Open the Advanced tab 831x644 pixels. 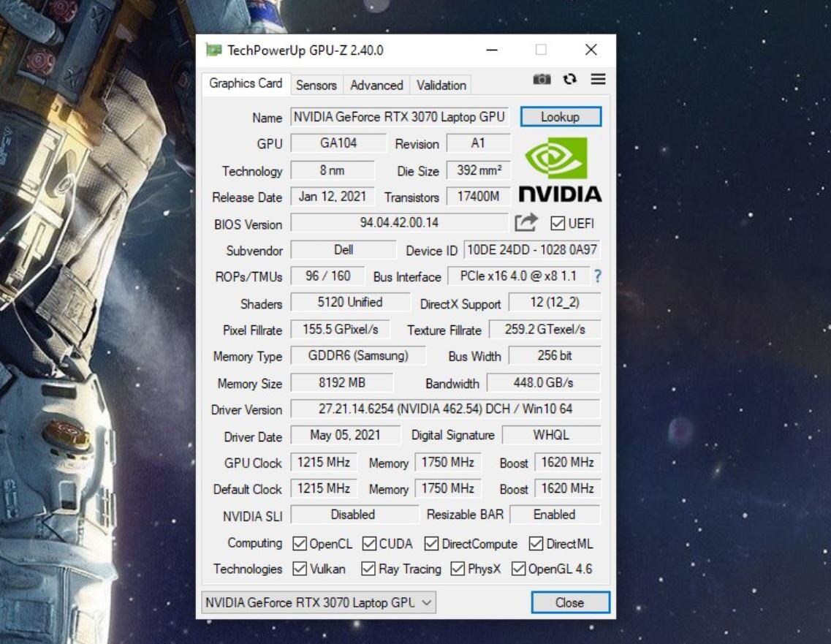376,86
